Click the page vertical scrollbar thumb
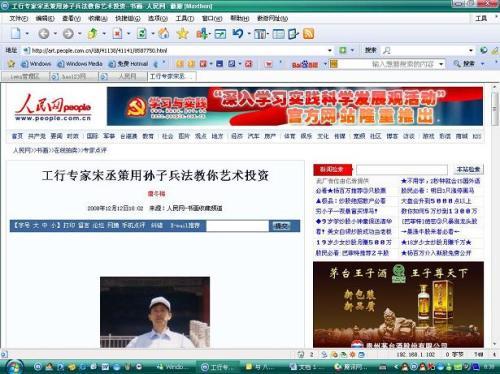The height and width of the screenshot is (374, 500). tap(495, 109)
